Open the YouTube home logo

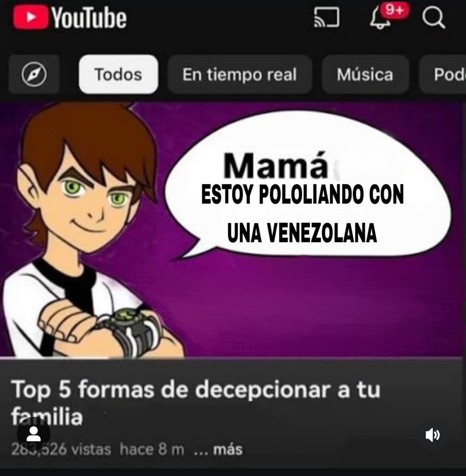[69, 17]
